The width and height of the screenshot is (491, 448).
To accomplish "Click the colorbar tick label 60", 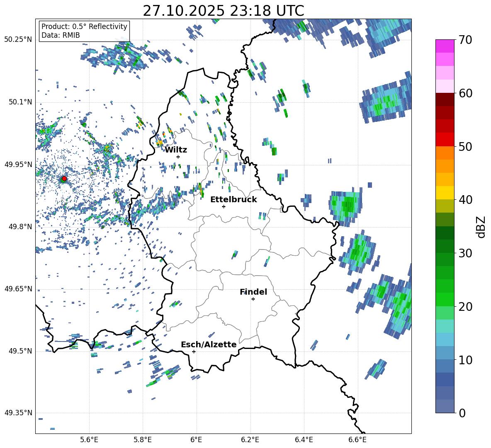I will [465, 93].
